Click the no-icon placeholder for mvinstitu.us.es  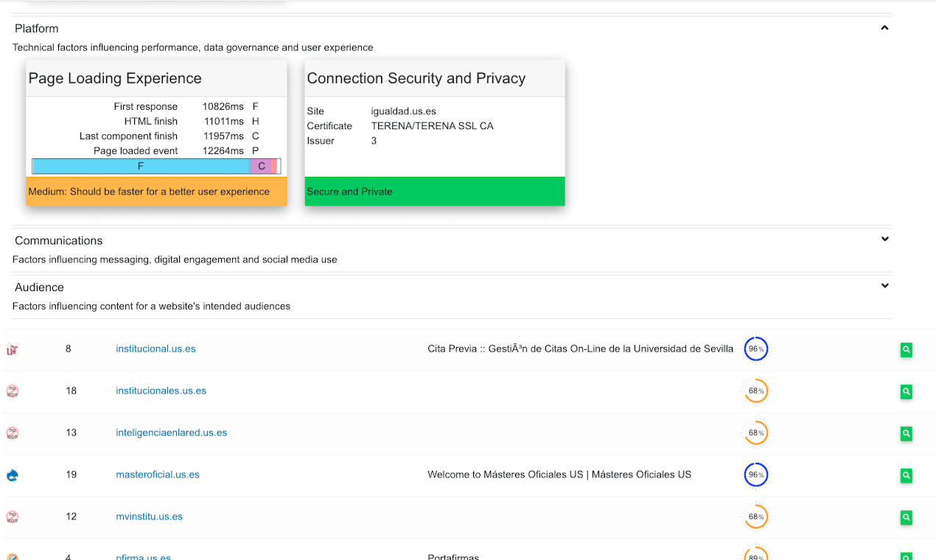13,517
